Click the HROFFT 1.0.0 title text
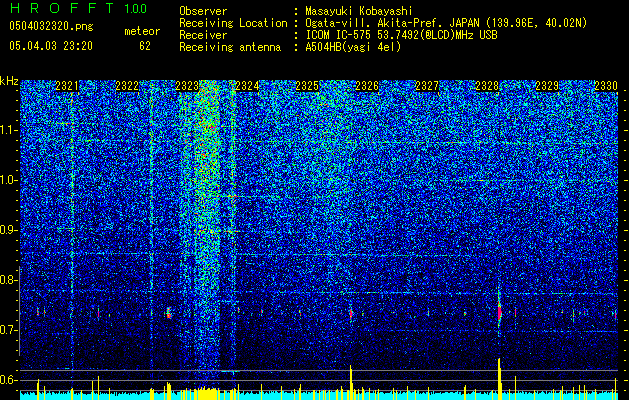 click(x=78, y=8)
